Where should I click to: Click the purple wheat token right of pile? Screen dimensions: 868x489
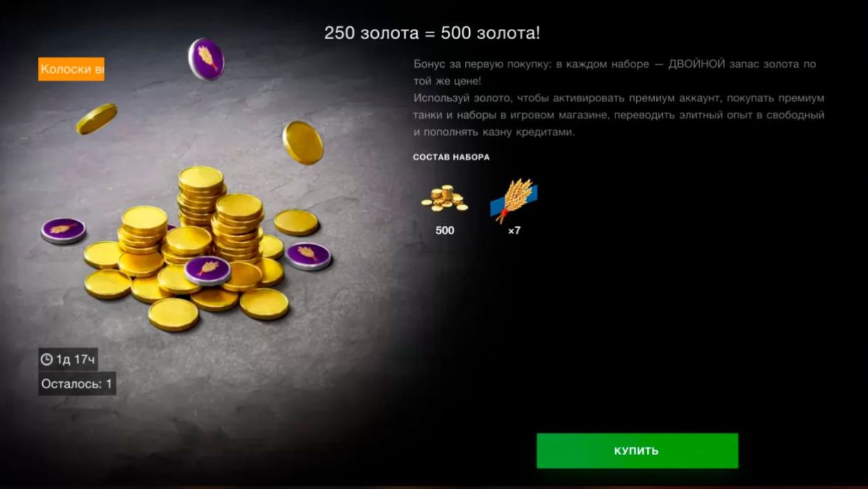click(x=308, y=256)
